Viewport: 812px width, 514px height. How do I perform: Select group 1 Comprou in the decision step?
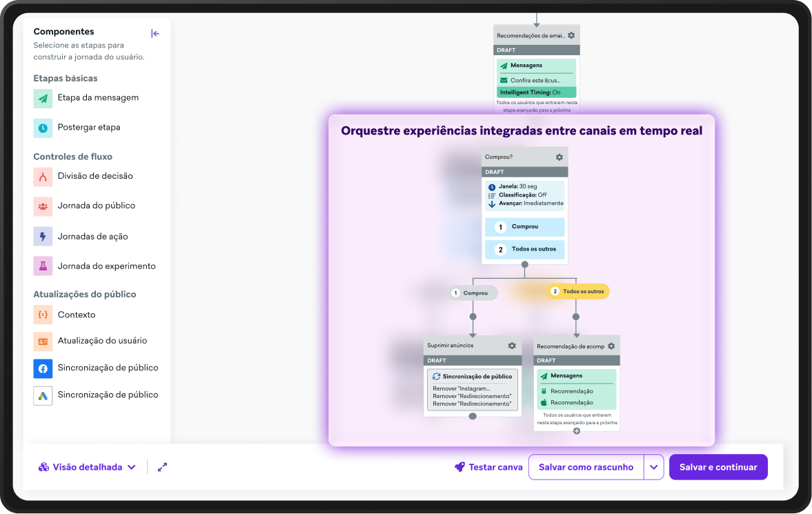524,227
